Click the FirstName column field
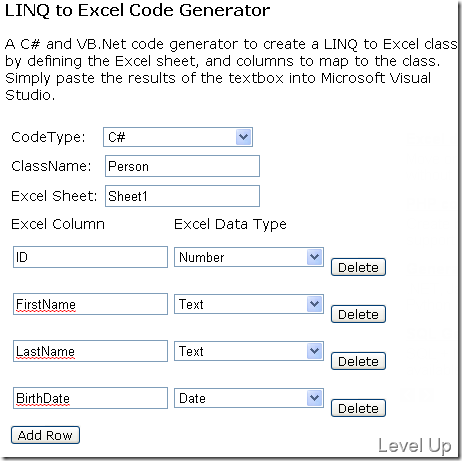Viewport: 462px width, 461px height. click(x=90, y=304)
